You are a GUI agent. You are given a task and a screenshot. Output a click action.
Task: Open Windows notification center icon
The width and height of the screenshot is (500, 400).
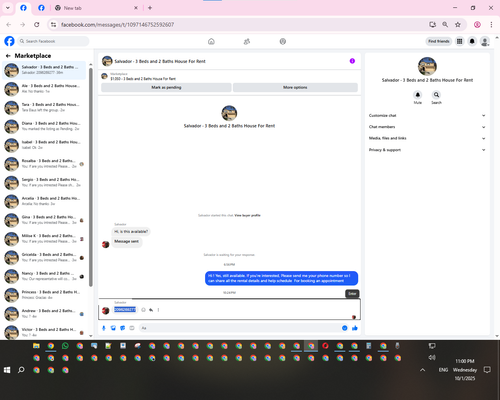click(x=487, y=370)
